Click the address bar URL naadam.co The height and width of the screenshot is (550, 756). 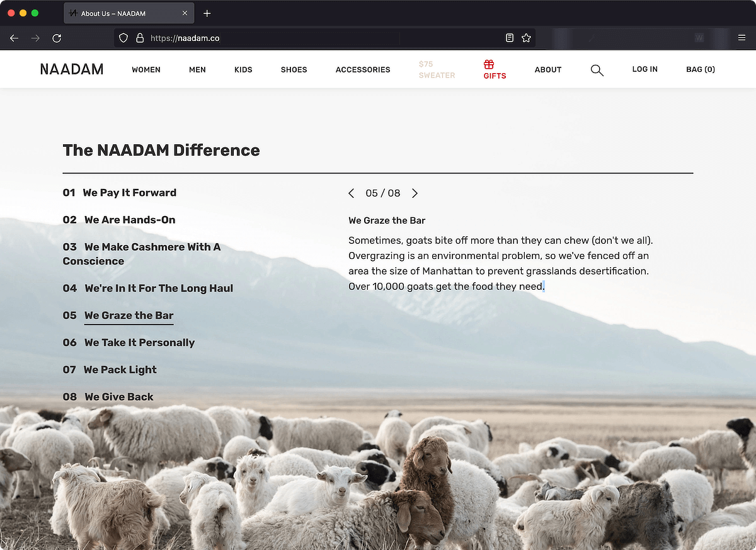[185, 38]
